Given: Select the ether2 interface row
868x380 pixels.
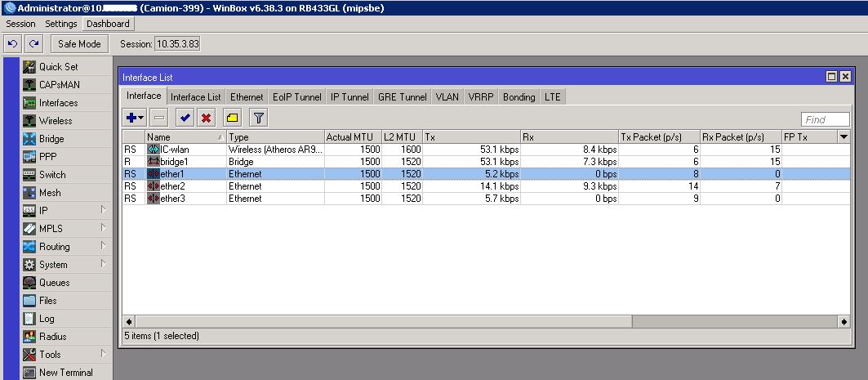Looking at the screenshot, I should [486, 186].
